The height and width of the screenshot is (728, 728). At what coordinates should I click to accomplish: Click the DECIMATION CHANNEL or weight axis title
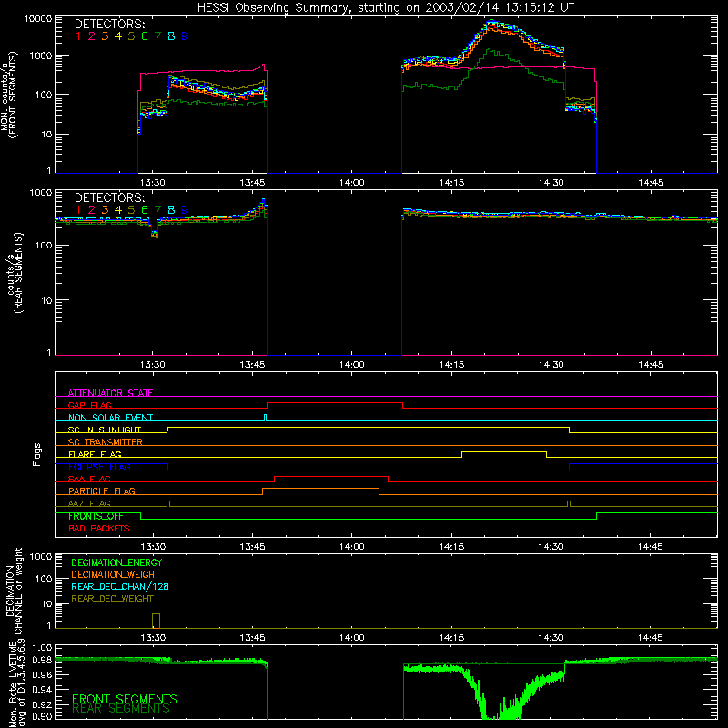point(14,591)
